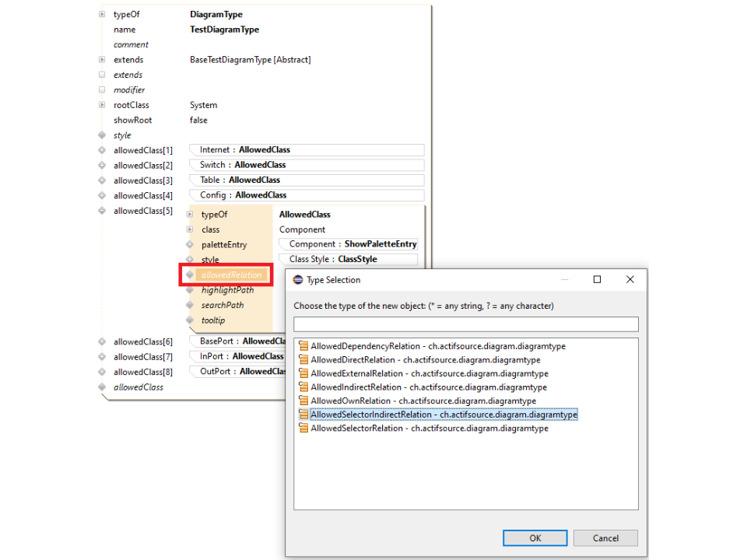747x560 pixels.
Task: Click the diamond icon beside highlightPath
Action: pos(189,290)
